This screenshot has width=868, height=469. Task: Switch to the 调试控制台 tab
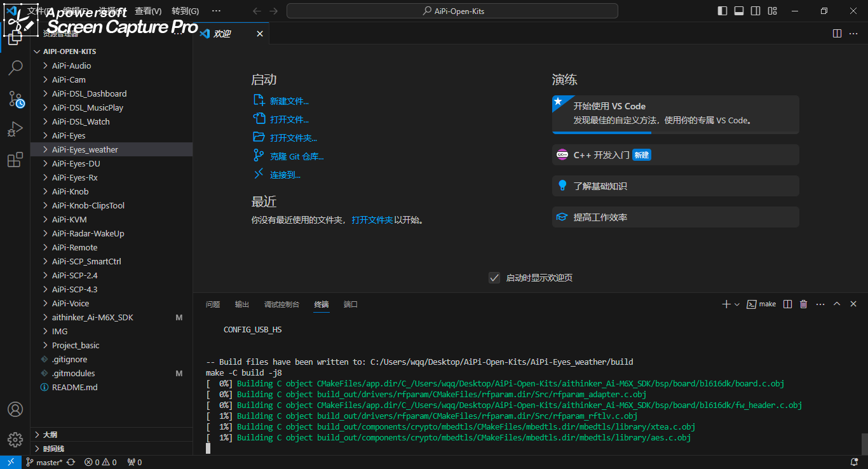point(281,304)
